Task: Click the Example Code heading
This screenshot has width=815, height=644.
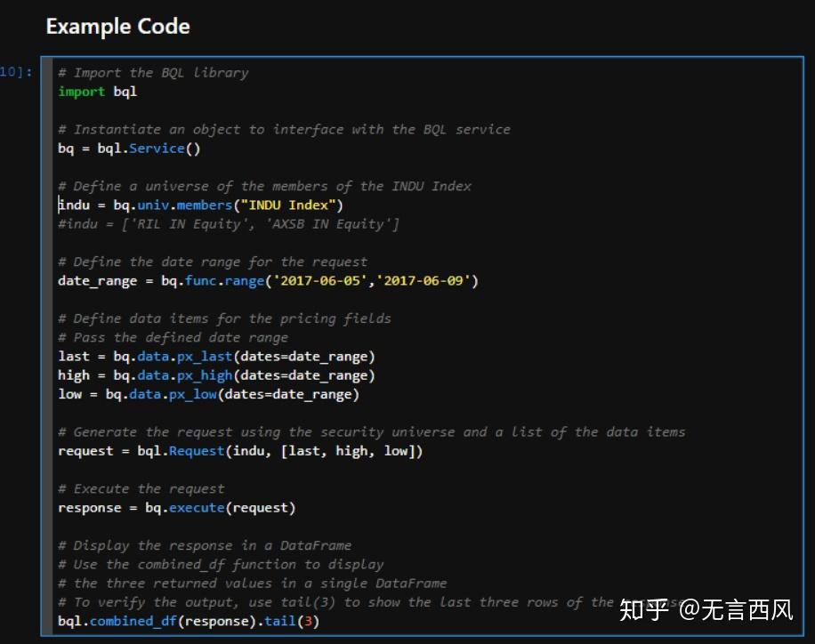Action: (117, 27)
